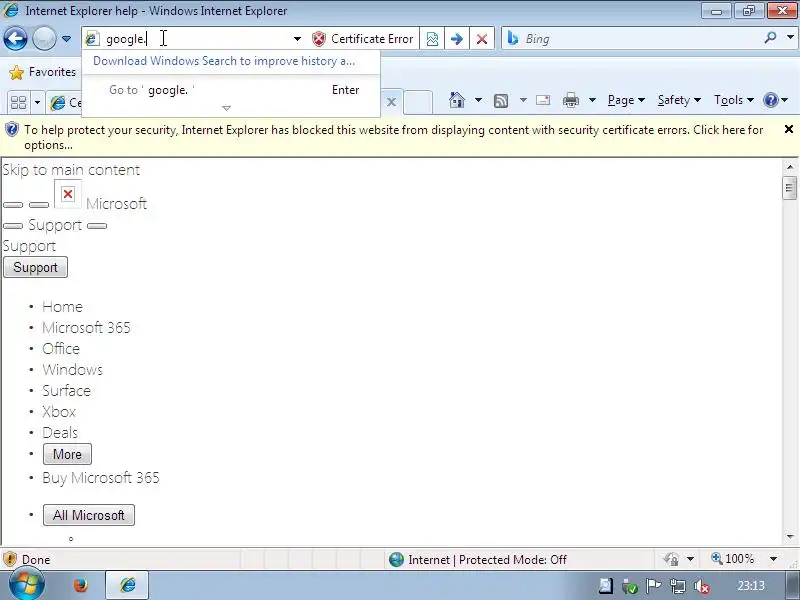The height and width of the screenshot is (600, 800).
Task: Open the Office link
Action: point(61,348)
